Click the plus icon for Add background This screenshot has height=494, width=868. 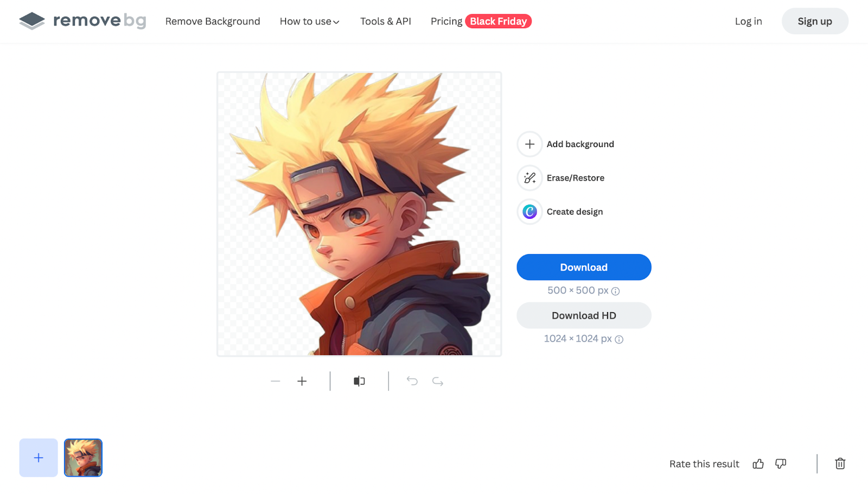coord(529,144)
